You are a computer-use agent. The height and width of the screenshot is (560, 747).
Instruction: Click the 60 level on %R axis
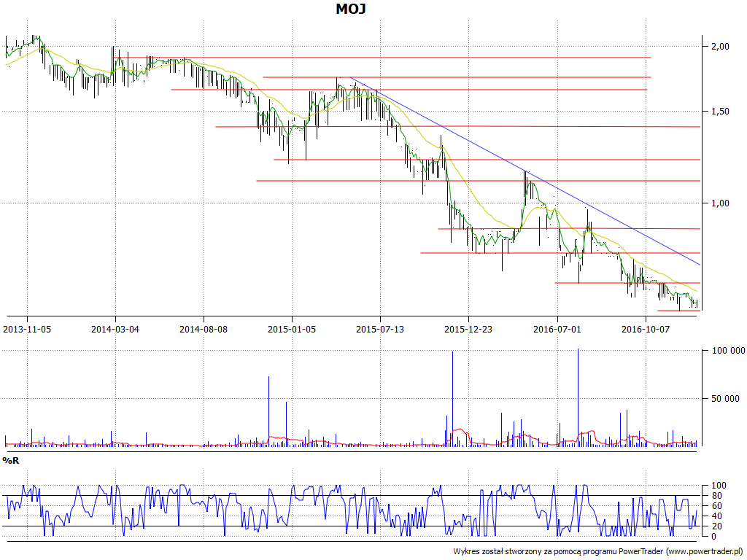point(716,506)
